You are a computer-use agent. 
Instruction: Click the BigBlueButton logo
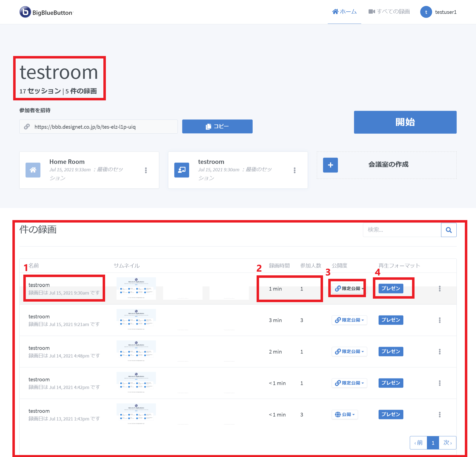click(x=47, y=12)
